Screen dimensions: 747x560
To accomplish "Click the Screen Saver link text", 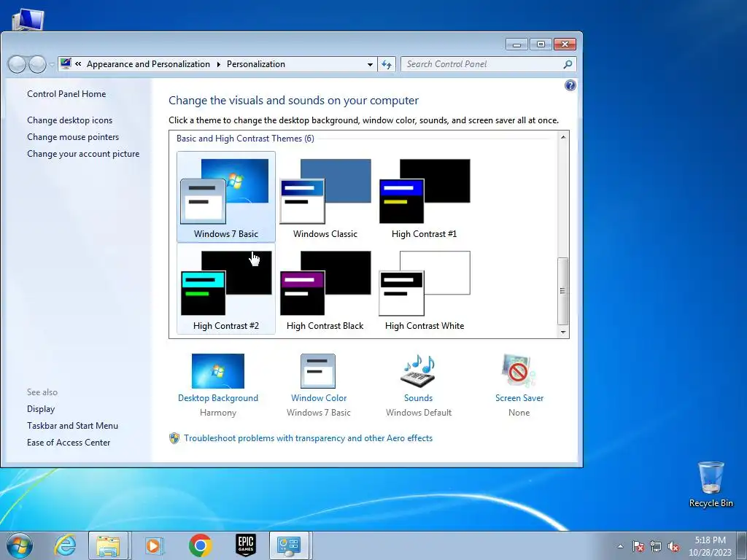I will click(519, 398).
